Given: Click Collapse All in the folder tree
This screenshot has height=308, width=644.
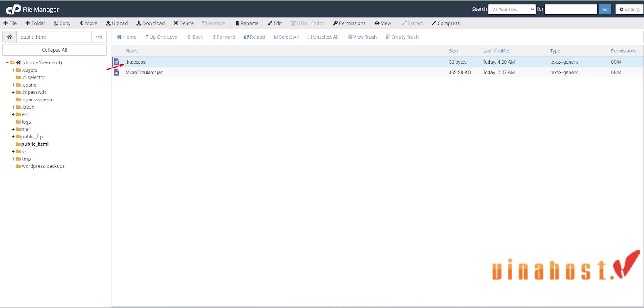Looking at the screenshot, I should (x=54, y=50).
